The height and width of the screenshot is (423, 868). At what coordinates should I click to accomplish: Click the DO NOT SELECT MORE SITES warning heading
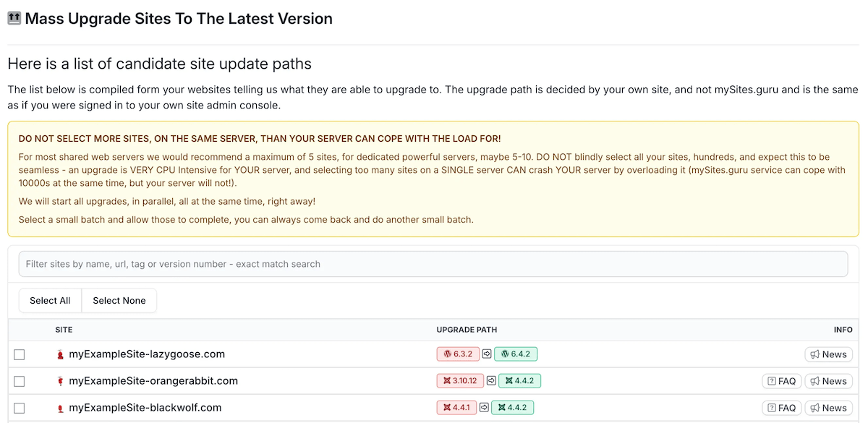[x=260, y=138]
